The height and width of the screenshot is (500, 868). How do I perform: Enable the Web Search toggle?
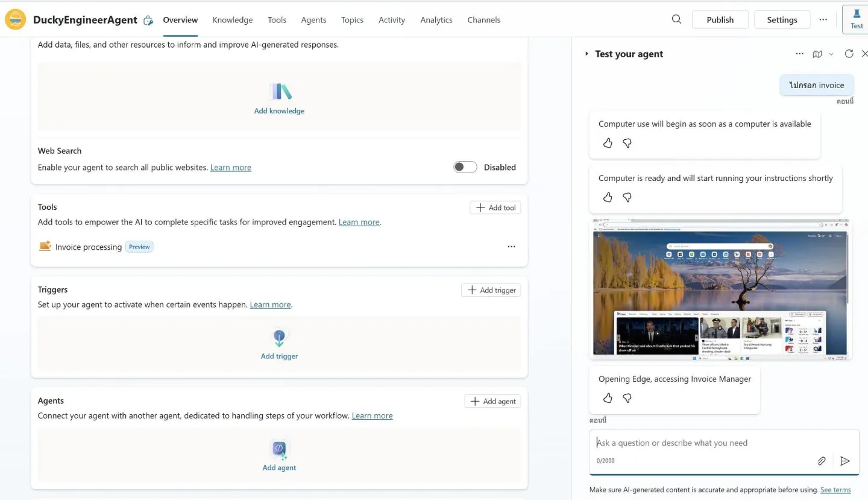pyautogui.click(x=465, y=167)
